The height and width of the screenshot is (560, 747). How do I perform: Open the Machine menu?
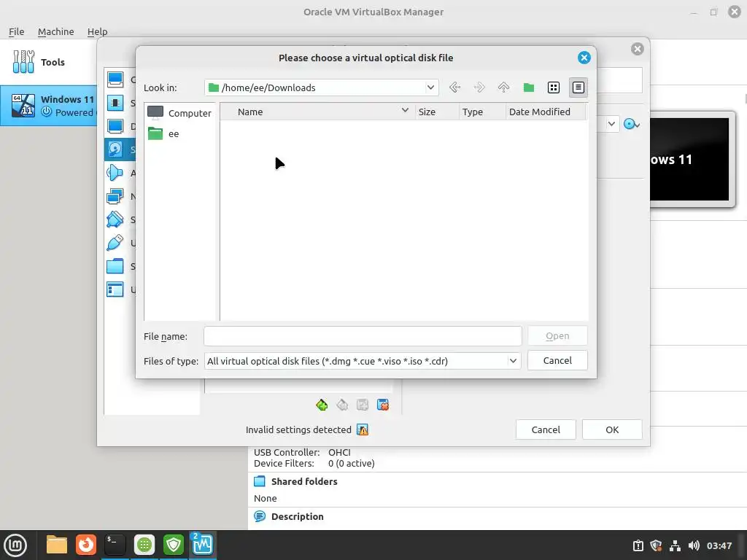(55, 31)
